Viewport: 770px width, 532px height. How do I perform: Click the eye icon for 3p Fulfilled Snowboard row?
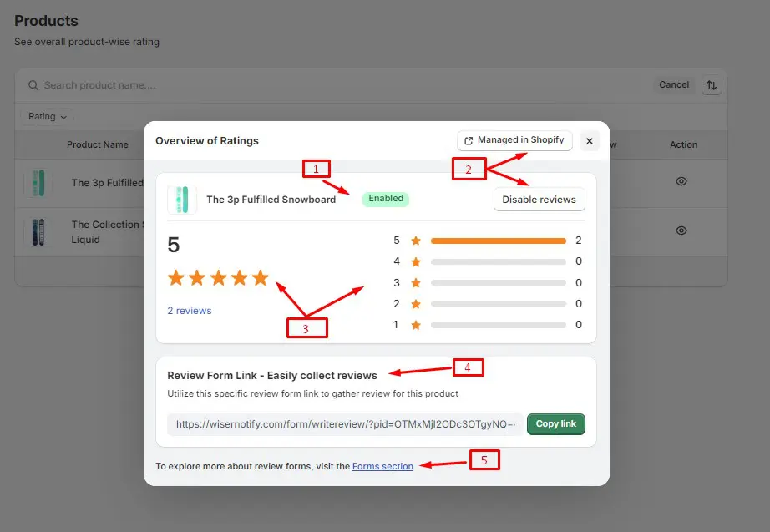click(x=681, y=181)
